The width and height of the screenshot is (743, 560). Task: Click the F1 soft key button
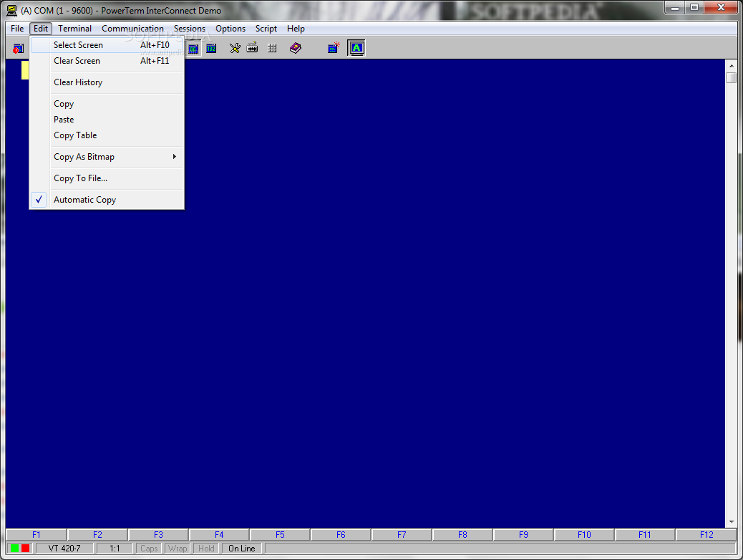37,535
